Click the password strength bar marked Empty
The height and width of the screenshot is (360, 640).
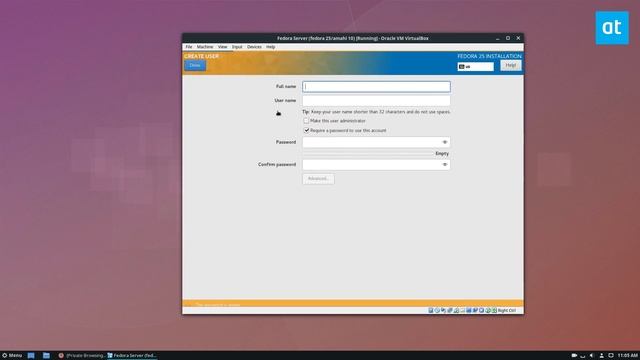click(368, 153)
